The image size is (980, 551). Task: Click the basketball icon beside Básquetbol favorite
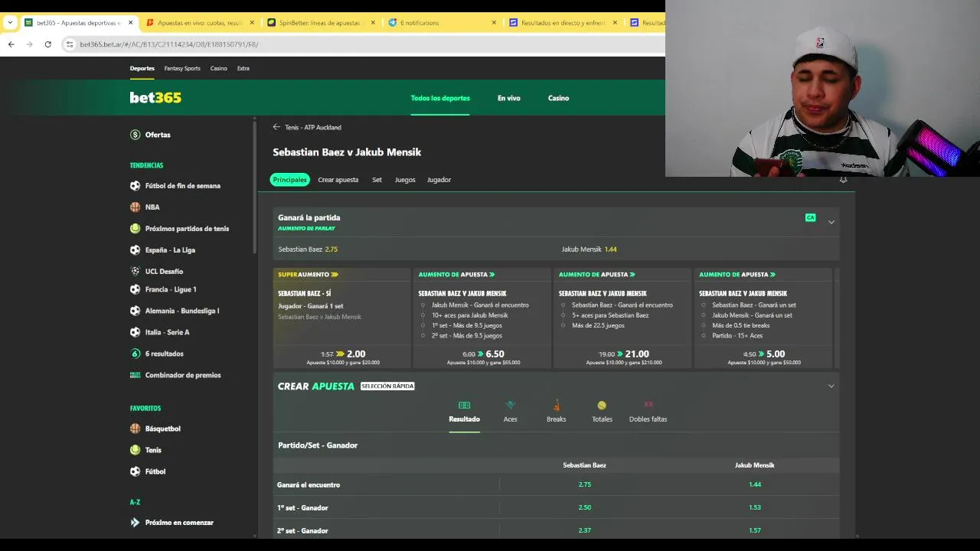point(136,429)
